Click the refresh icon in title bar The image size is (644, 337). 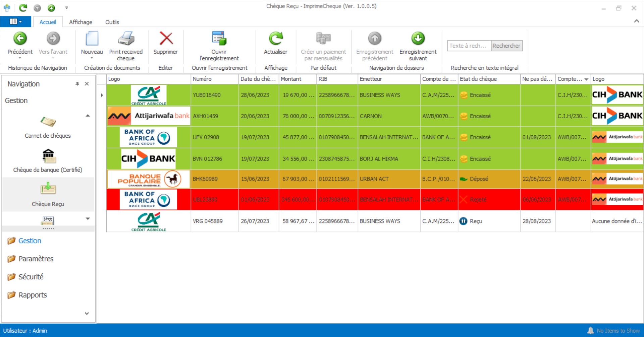23,8
